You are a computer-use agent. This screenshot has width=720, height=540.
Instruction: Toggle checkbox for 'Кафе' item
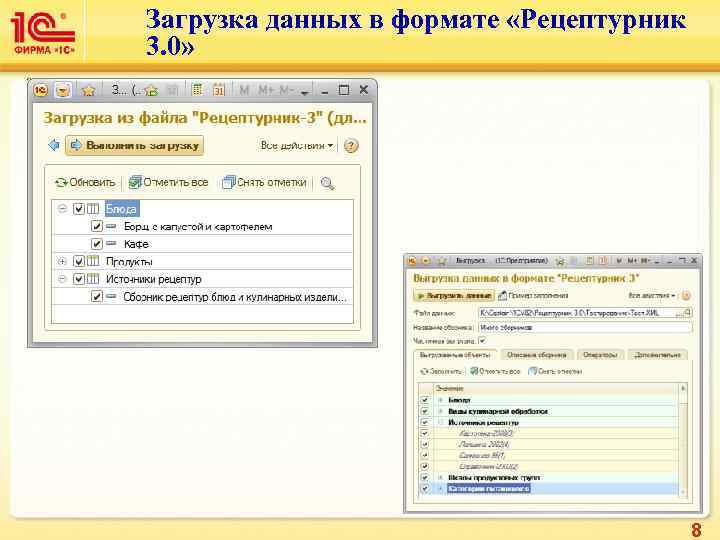(x=96, y=244)
